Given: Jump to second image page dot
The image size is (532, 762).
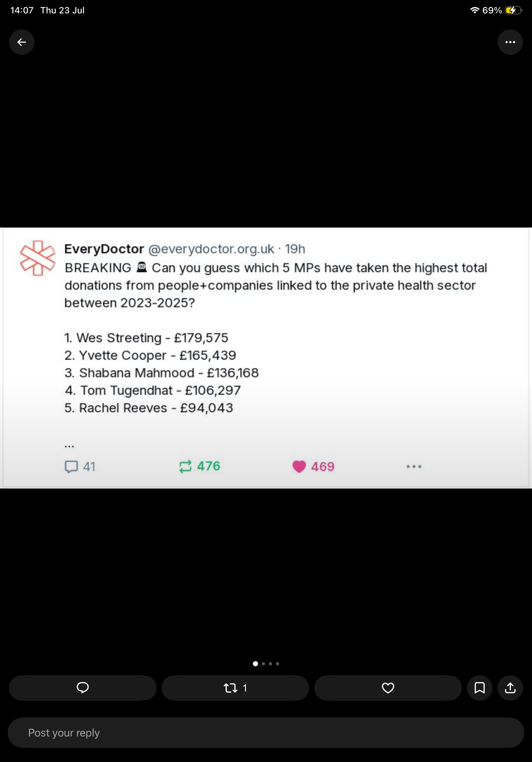Looking at the screenshot, I should (x=263, y=663).
